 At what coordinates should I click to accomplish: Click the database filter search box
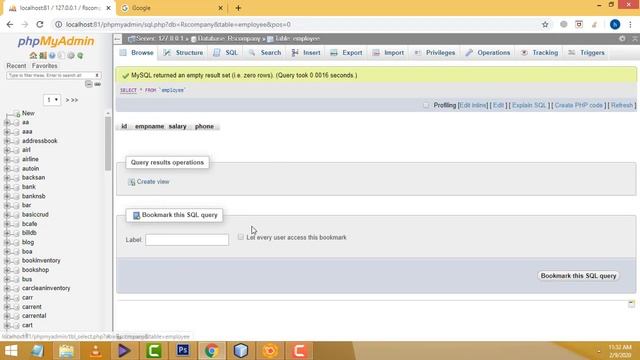click(53, 76)
